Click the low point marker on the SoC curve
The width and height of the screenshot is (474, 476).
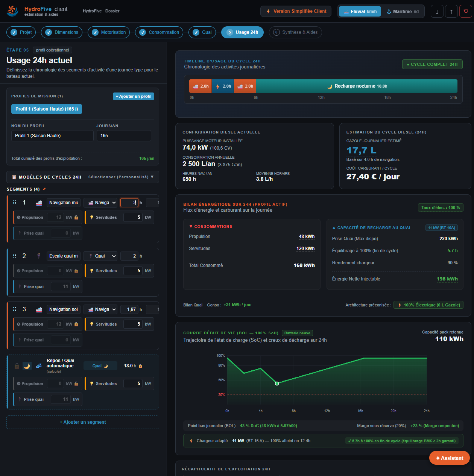[277, 384]
